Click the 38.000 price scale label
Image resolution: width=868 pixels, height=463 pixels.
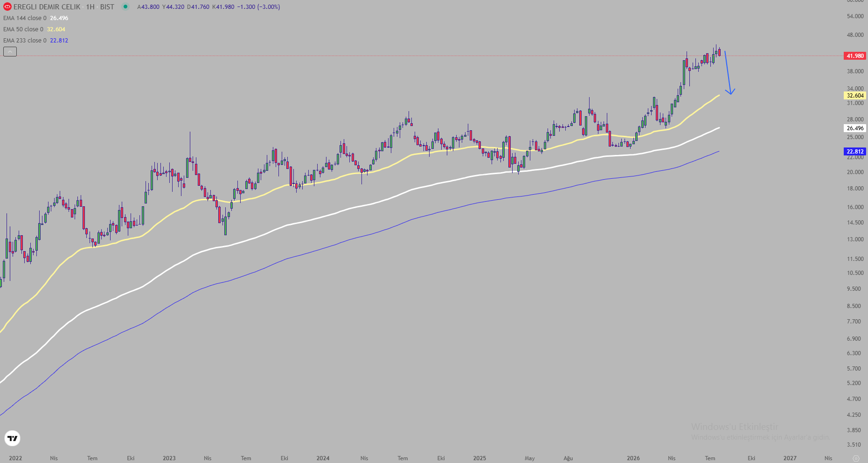tap(855, 71)
